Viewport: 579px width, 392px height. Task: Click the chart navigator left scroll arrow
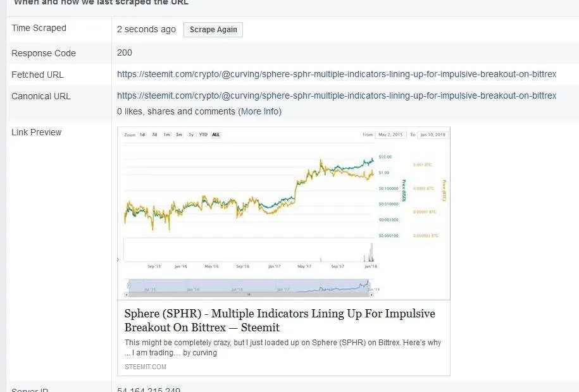click(x=127, y=295)
